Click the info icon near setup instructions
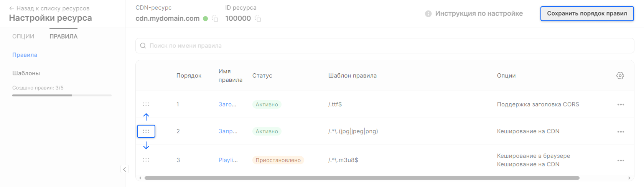644x187 pixels. [428, 14]
